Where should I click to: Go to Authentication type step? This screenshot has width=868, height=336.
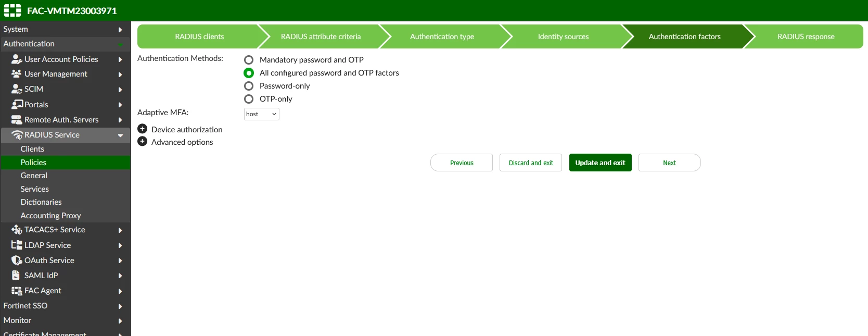(442, 36)
